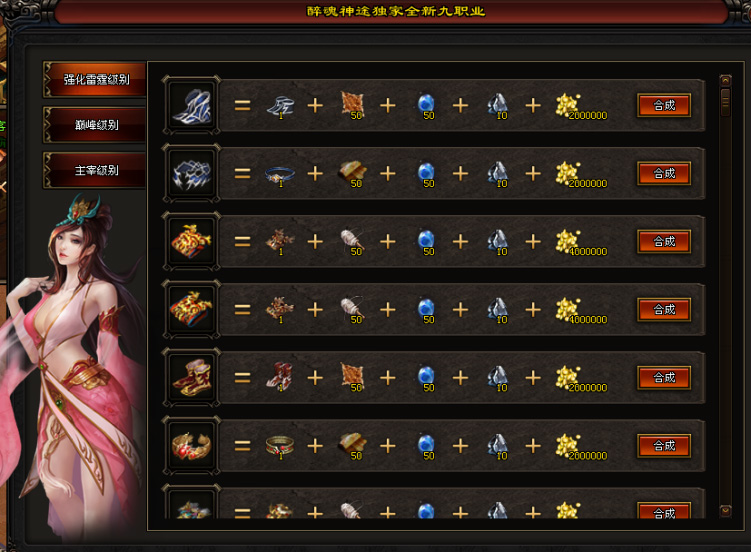Click the blue orb material in fourth row
This screenshot has height=553, width=751.
click(x=426, y=310)
